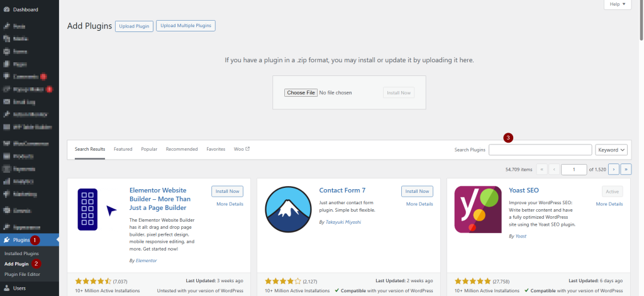Click the 'of 1,520' page total text
Image resolution: width=644 pixels, height=296 pixels.
pos(597,169)
